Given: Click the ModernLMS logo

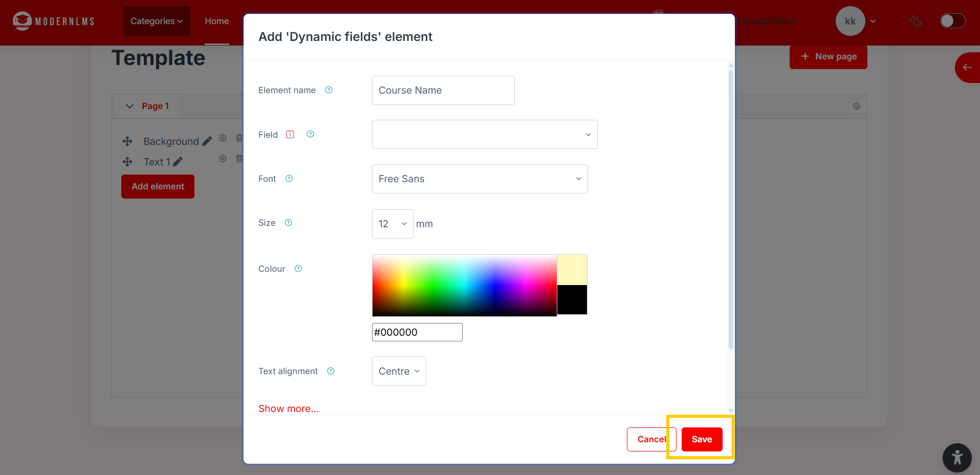Looking at the screenshot, I should 54,21.
